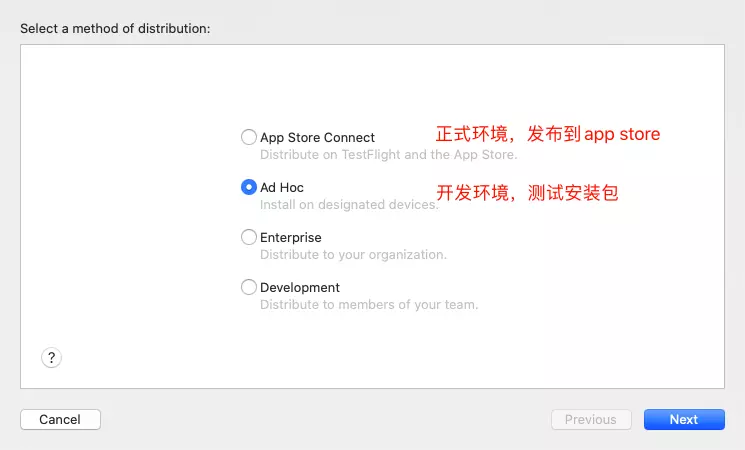Pick the Development radio button
This screenshot has width=745, height=450.
pos(249,287)
